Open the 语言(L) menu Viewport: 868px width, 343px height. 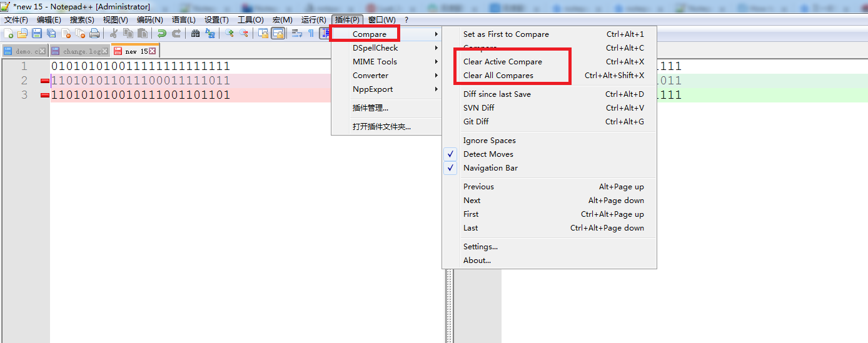pyautogui.click(x=184, y=20)
